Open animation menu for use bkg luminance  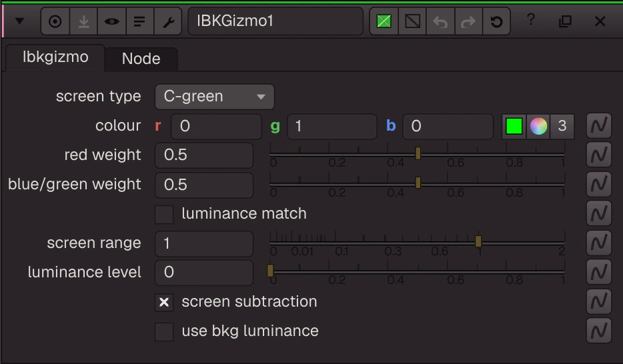click(x=599, y=330)
